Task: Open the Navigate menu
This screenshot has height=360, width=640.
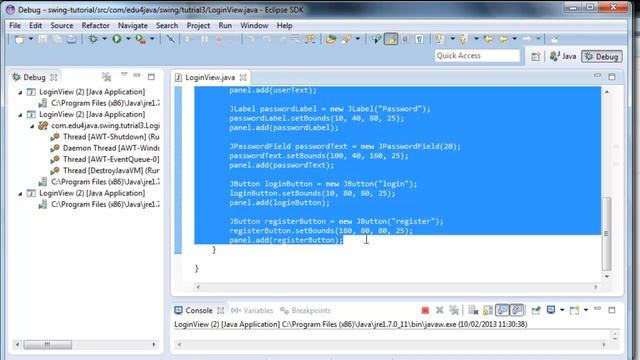Action: tap(133, 25)
